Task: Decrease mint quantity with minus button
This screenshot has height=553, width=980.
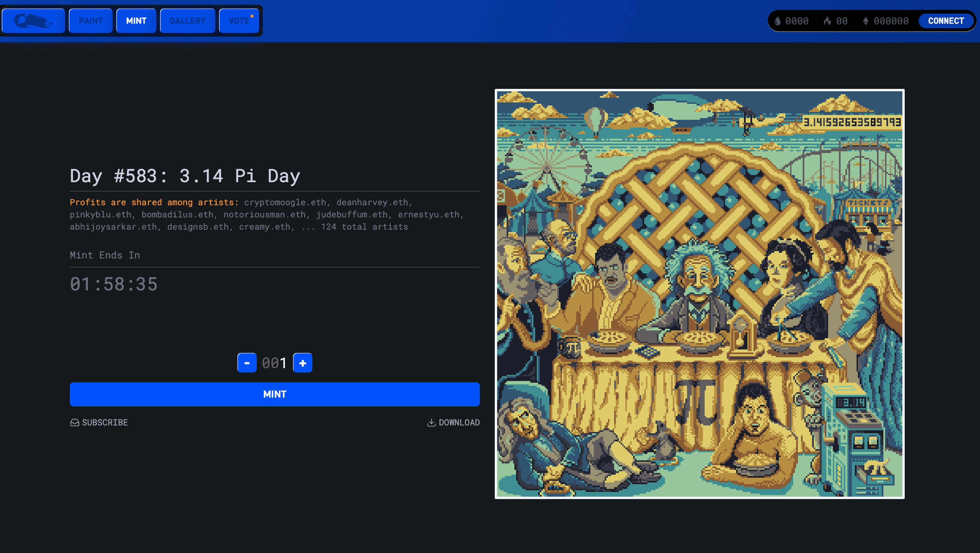Action: [247, 363]
